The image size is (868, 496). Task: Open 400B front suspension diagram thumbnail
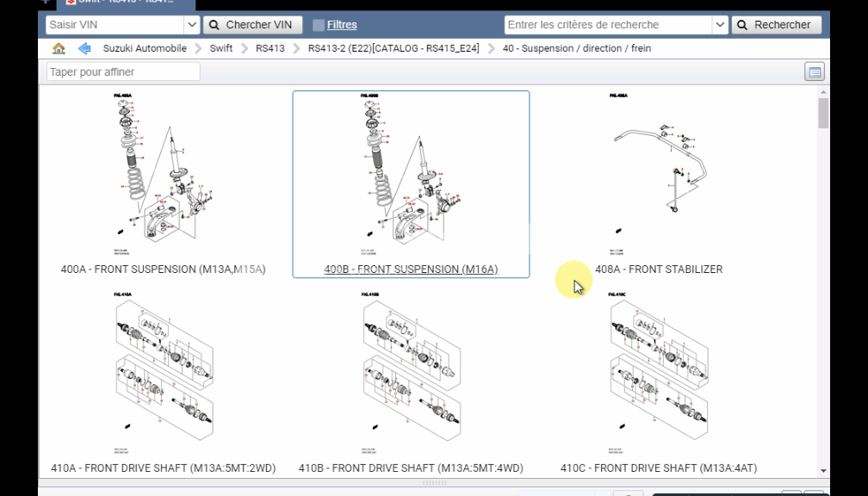pyautogui.click(x=411, y=174)
